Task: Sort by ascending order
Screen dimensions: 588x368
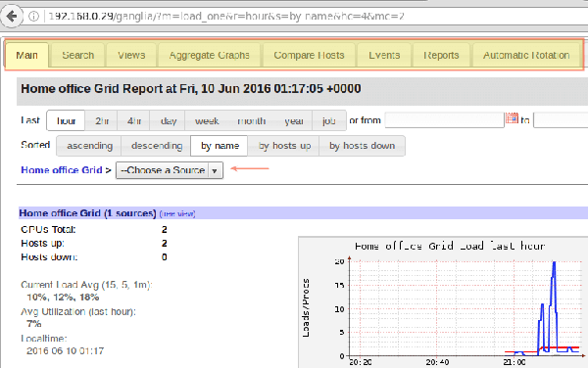Action: pos(89,146)
